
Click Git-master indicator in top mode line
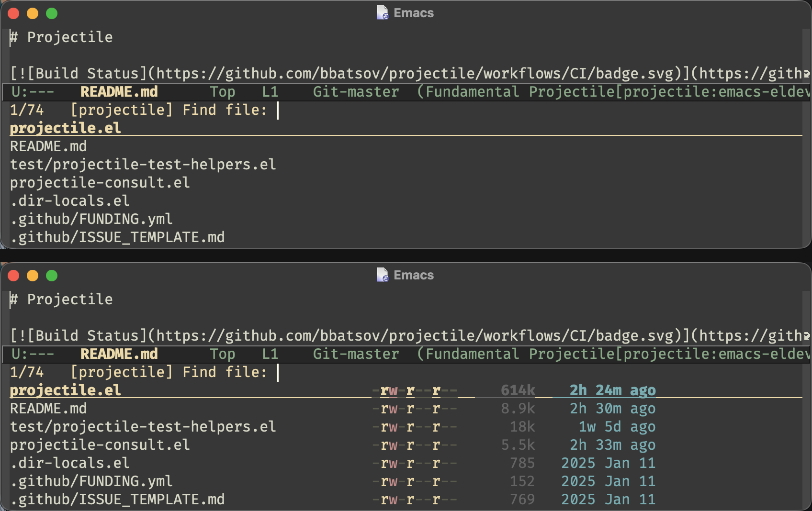pyautogui.click(x=356, y=91)
